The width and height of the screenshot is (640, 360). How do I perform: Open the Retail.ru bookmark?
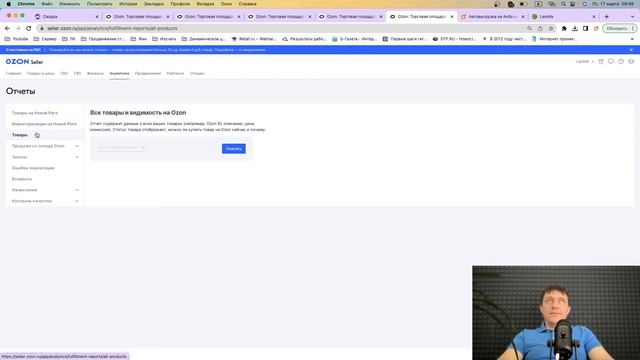click(253, 39)
